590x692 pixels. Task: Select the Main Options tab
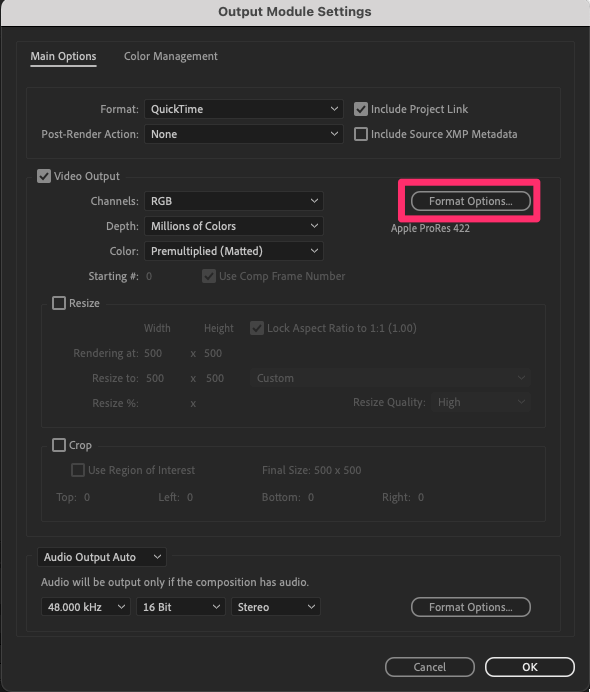pyautogui.click(x=63, y=56)
